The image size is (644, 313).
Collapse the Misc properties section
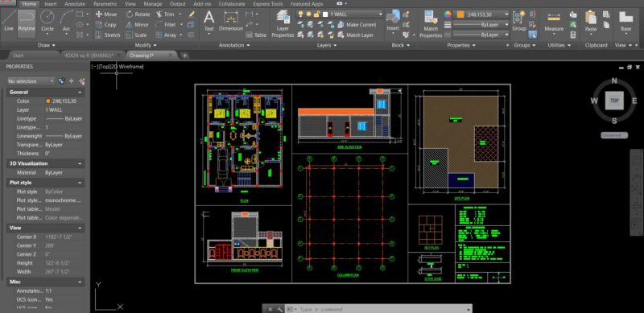(80, 282)
